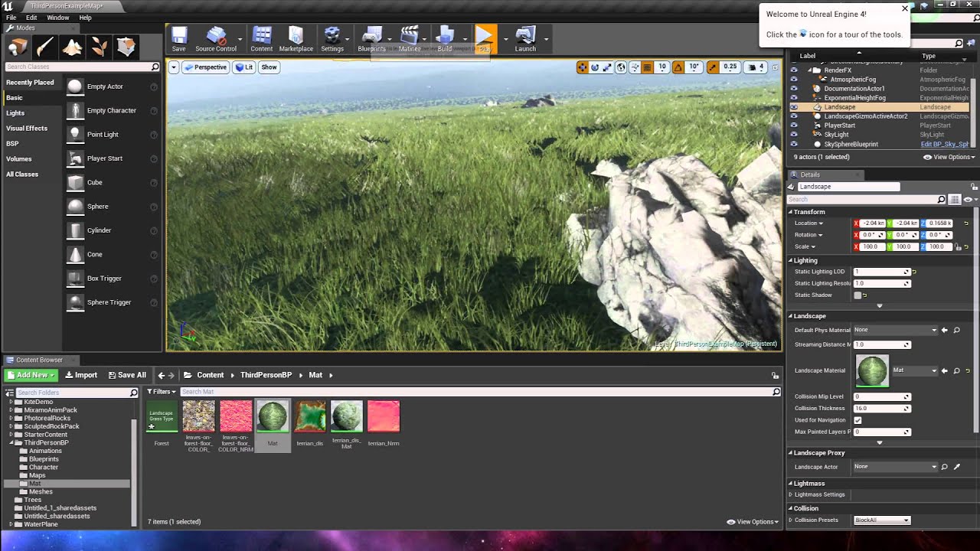
Task: Open the Settings toolbar icon
Action: [332, 39]
